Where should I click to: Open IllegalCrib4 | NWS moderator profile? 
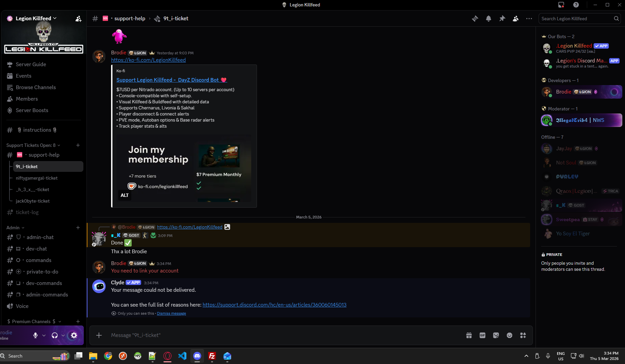click(x=581, y=120)
